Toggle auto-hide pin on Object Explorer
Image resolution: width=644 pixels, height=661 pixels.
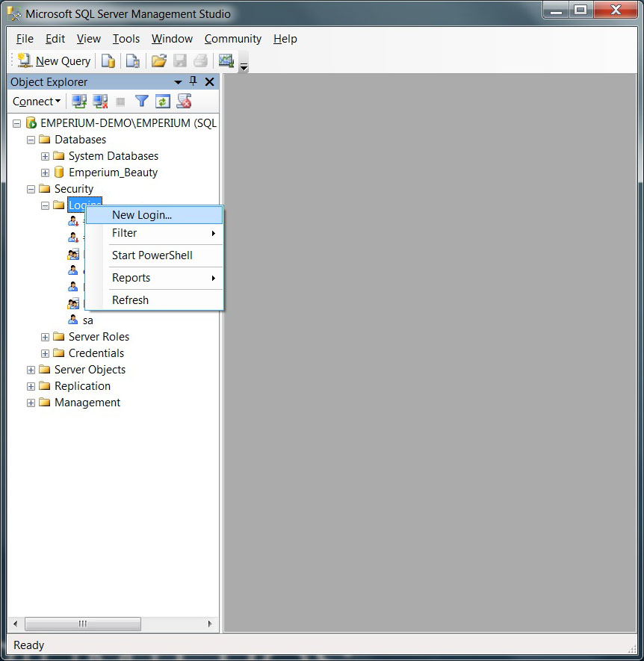pos(193,81)
